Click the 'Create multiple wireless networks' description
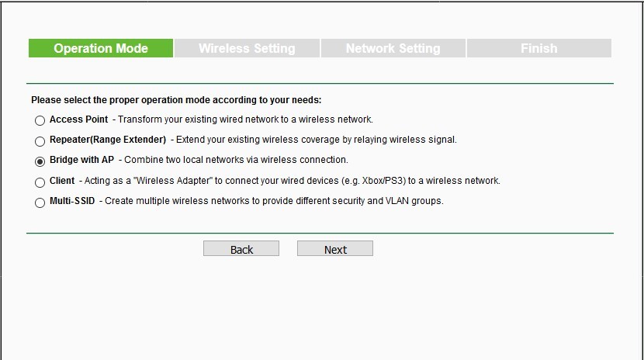 [274, 201]
